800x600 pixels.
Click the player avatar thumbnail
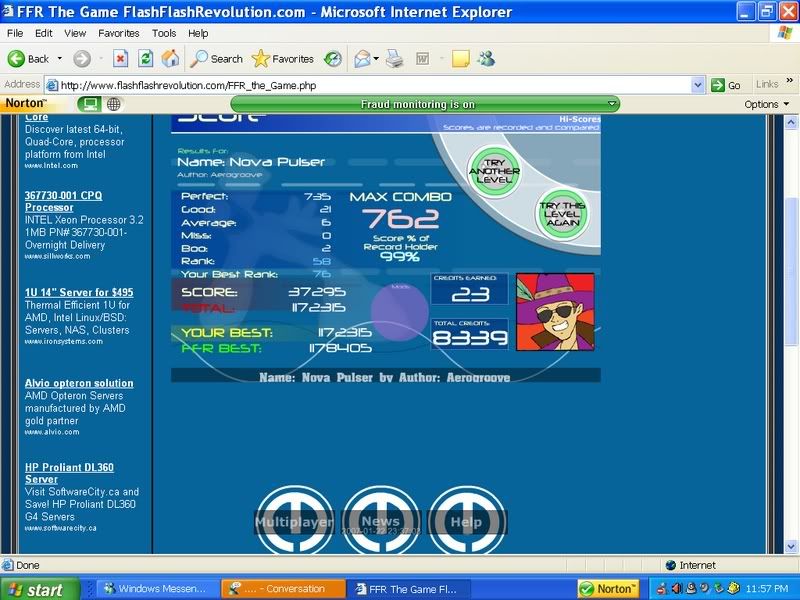click(555, 311)
